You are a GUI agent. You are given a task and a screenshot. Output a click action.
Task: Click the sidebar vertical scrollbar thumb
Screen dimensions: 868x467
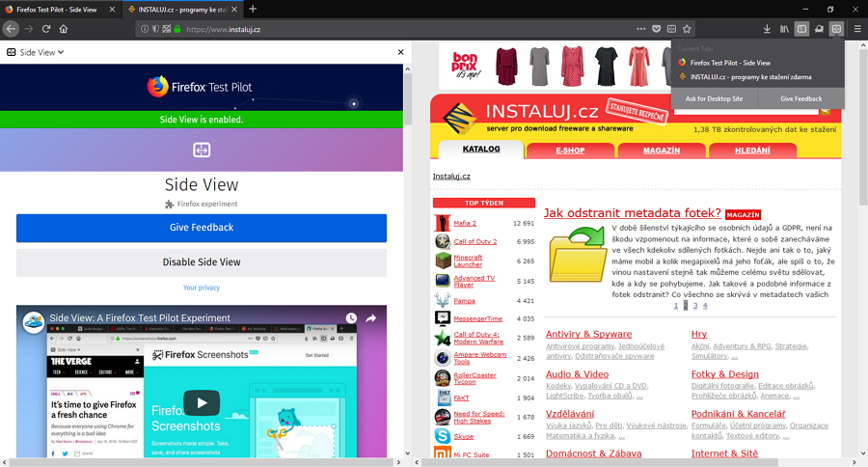(408, 98)
